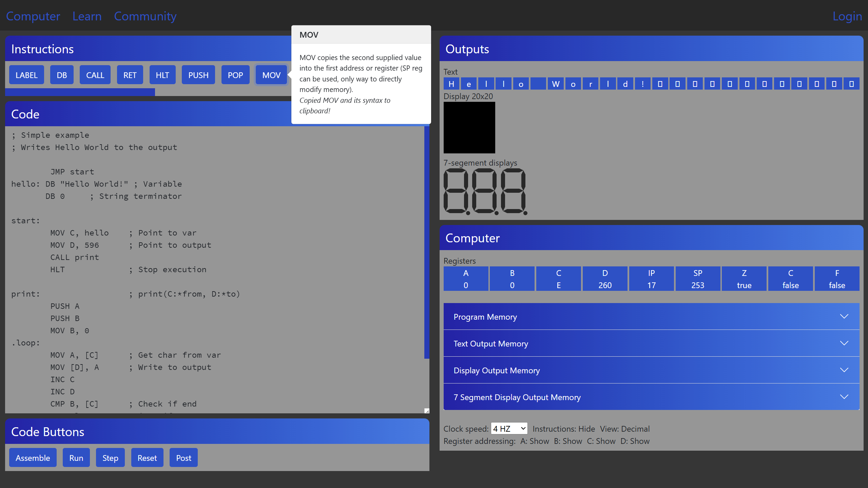Click the MOV instruction button
Viewport: 868px width, 488px height.
click(271, 75)
